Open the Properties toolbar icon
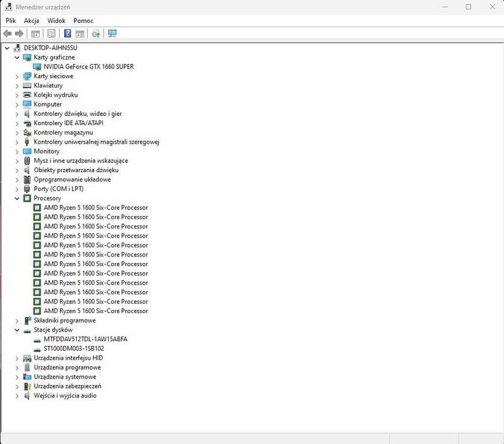Image resolution: width=504 pixels, height=444 pixels. (51, 34)
